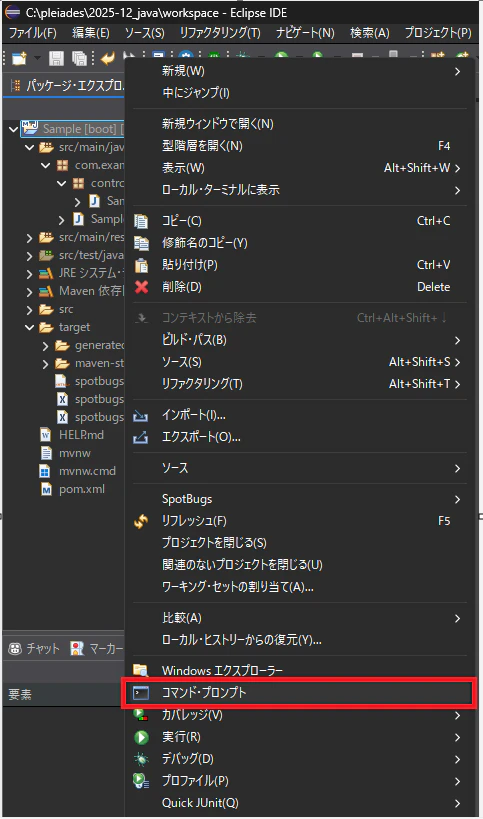Click the terminal icon beside コマンド・プロンプト
Image resolution: width=483 pixels, height=819 pixels.
pos(141,693)
